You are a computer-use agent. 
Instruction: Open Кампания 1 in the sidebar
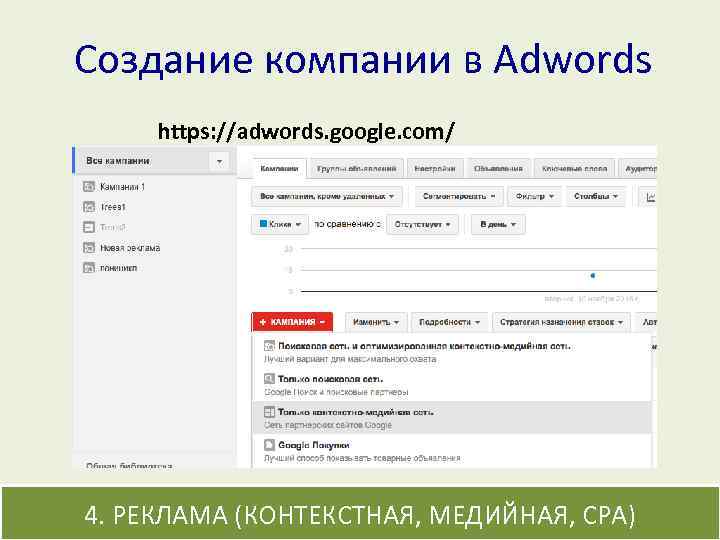pyautogui.click(x=122, y=187)
